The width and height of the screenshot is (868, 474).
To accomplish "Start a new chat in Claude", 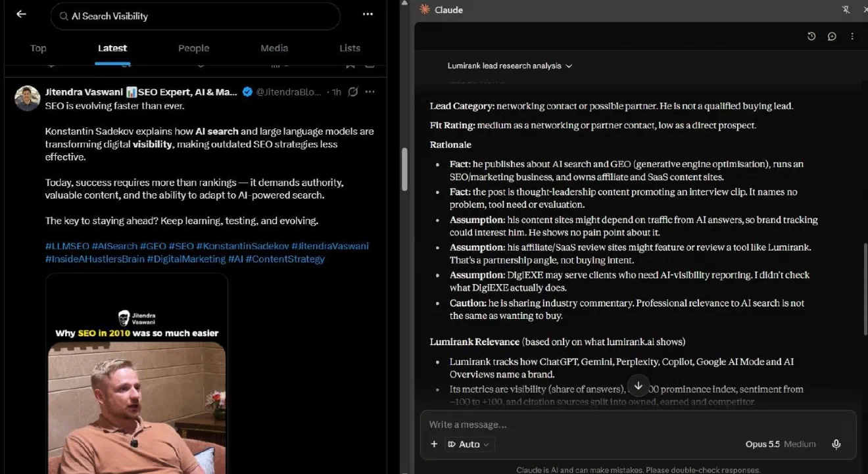I will pos(832,37).
